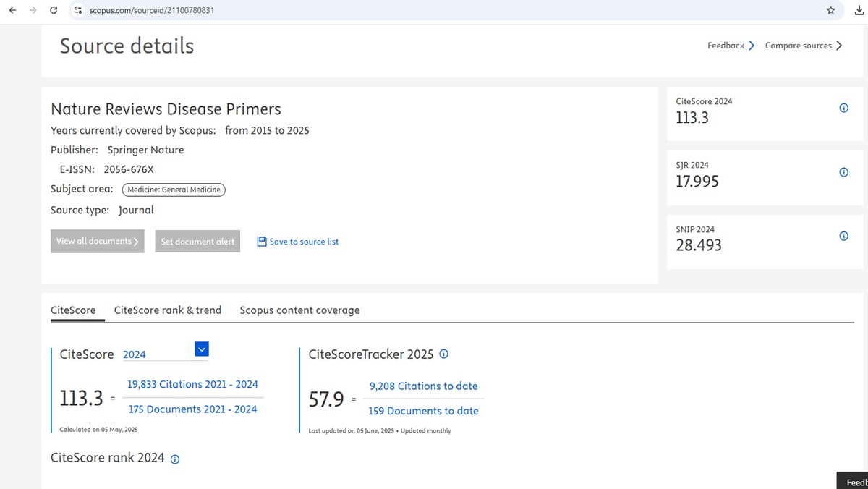Go forward using the browser forward arrow
Image resolution: width=868 pixels, height=489 pixels.
coord(33,11)
